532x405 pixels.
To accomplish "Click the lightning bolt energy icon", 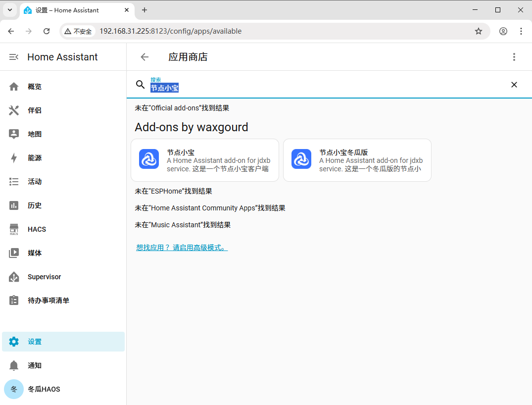I will [14, 158].
